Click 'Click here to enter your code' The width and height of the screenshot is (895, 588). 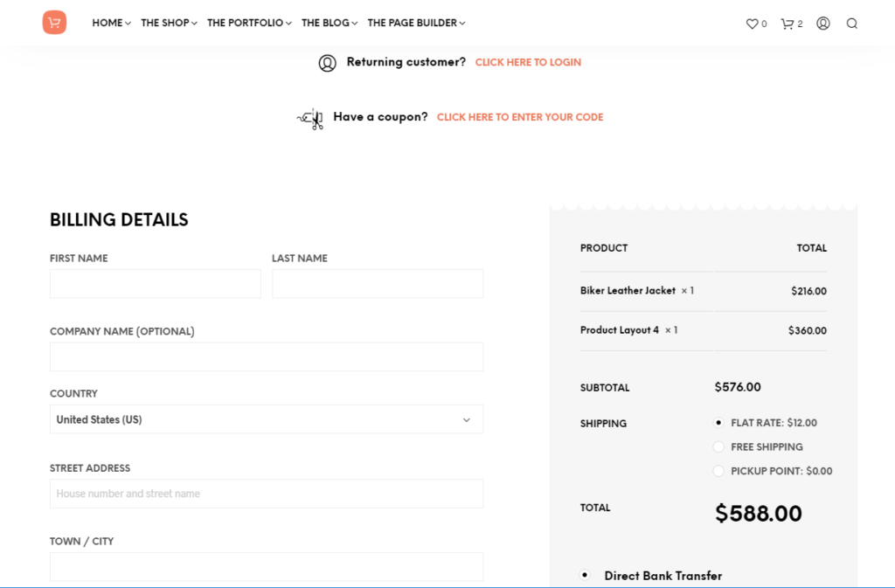520,117
